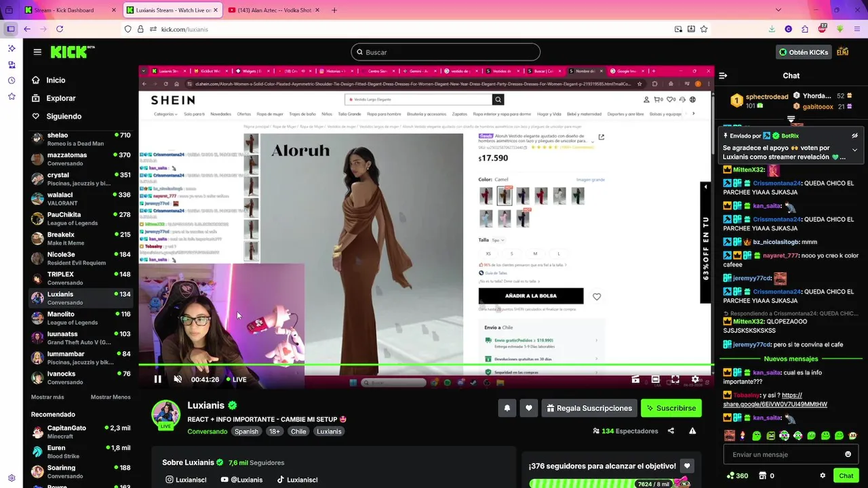Click the KICK logo
868x488 pixels.
point(73,52)
